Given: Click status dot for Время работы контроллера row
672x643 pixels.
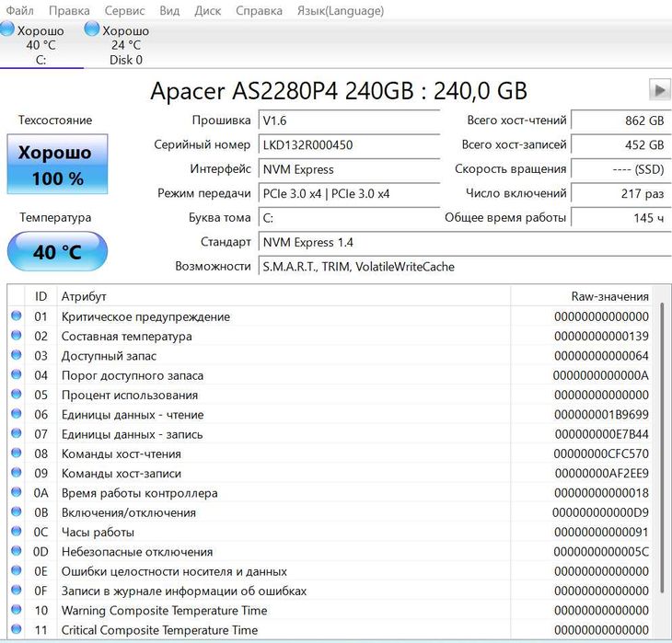Looking at the screenshot, I should point(17,492).
